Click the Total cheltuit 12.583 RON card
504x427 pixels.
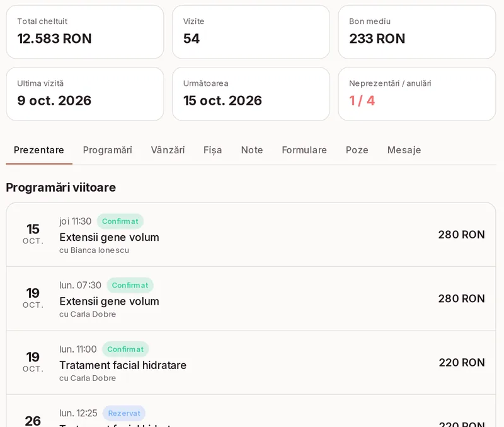[x=85, y=32]
